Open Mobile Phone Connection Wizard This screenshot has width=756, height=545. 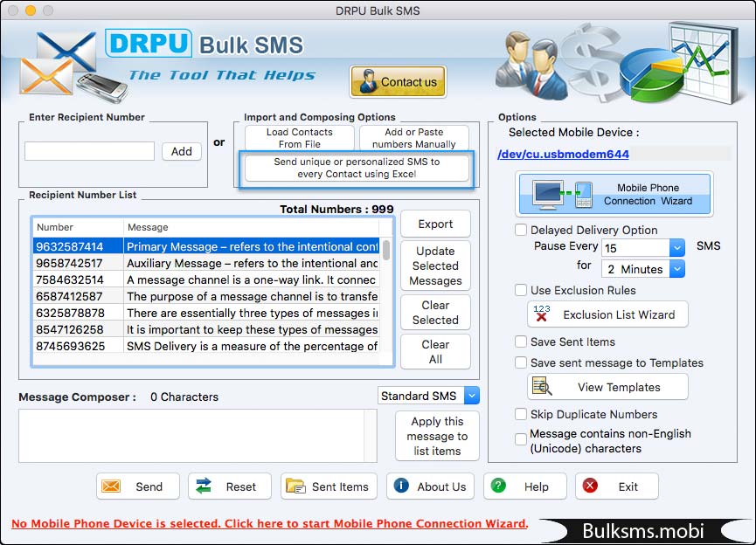click(x=614, y=195)
